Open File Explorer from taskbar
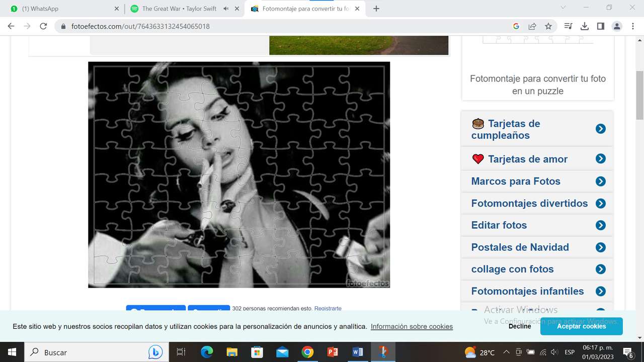 [x=231, y=352]
